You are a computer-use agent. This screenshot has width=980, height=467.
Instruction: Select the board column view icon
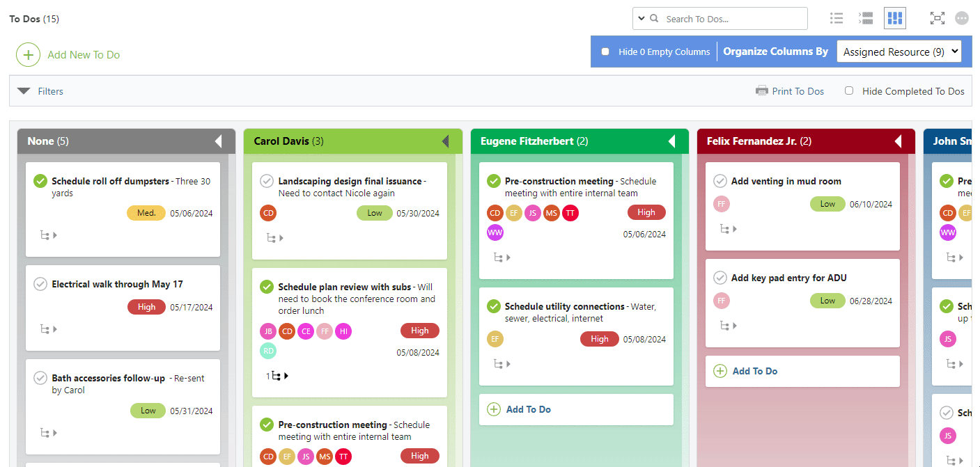[x=895, y=18]
